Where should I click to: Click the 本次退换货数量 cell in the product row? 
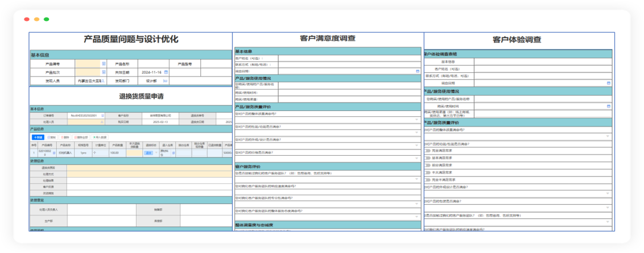134,153
